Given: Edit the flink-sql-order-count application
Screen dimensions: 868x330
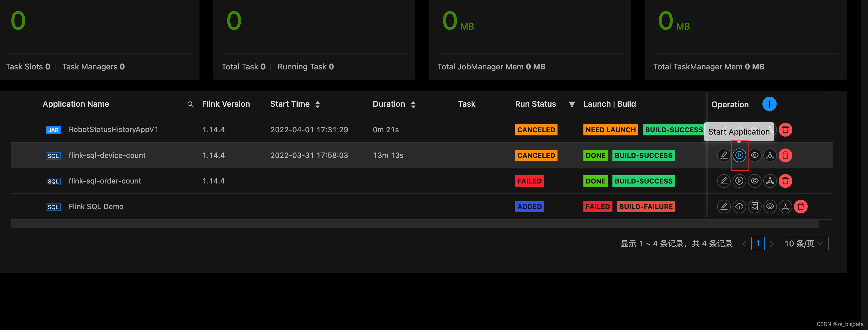Looking at the screenshot, I should pyautogui.click(x=723, y=181).
